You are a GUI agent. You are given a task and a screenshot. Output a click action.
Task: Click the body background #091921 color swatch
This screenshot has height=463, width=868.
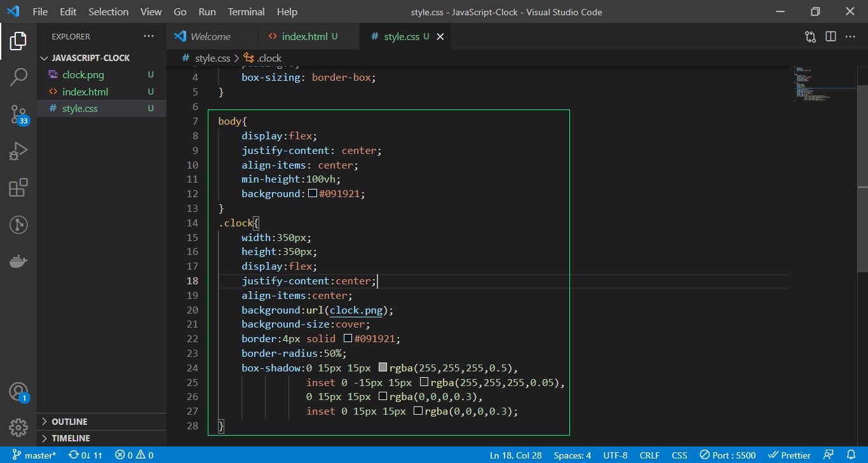[x=312, y=193]
